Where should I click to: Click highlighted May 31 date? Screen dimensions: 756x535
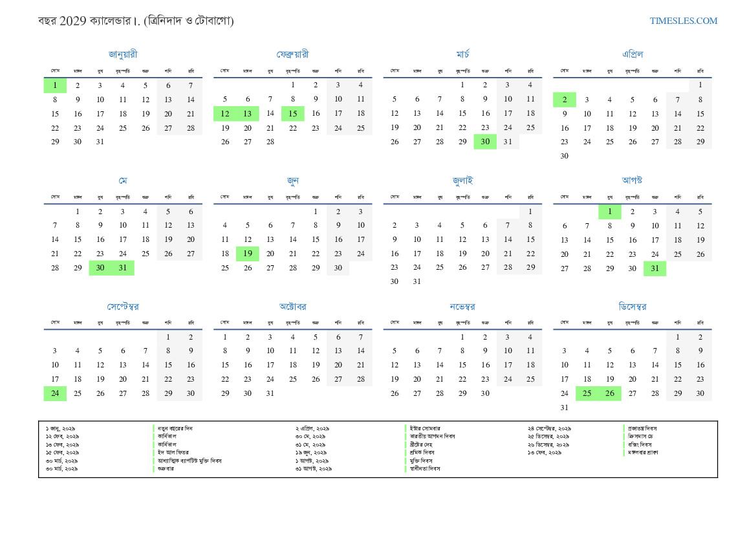[x=123, y=268]
